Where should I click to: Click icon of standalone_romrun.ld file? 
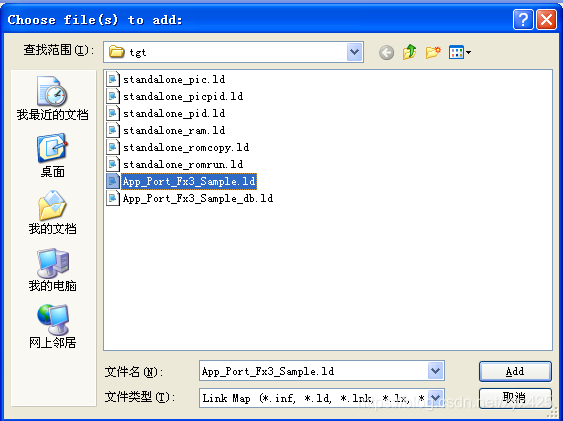[x=113, y=164]
